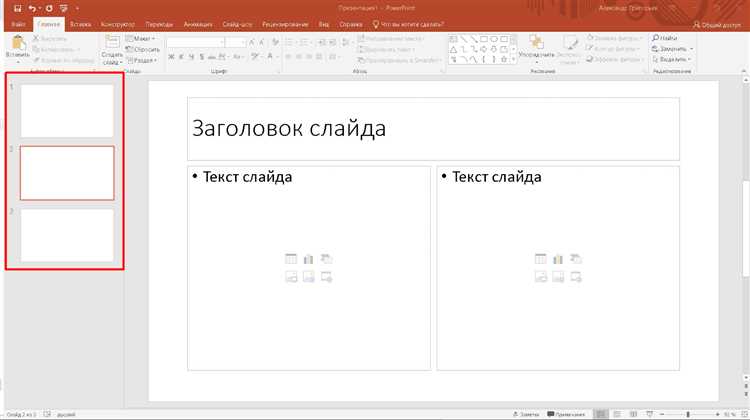Screen dimensions: 750x420
Task: Select the third slide thumbnail
Action: tap(67, 235)
